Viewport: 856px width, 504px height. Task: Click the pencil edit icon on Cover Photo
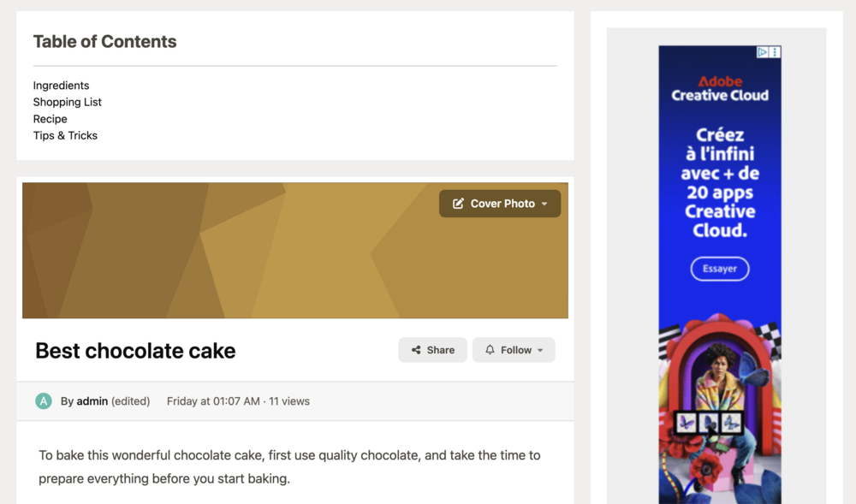458,204
